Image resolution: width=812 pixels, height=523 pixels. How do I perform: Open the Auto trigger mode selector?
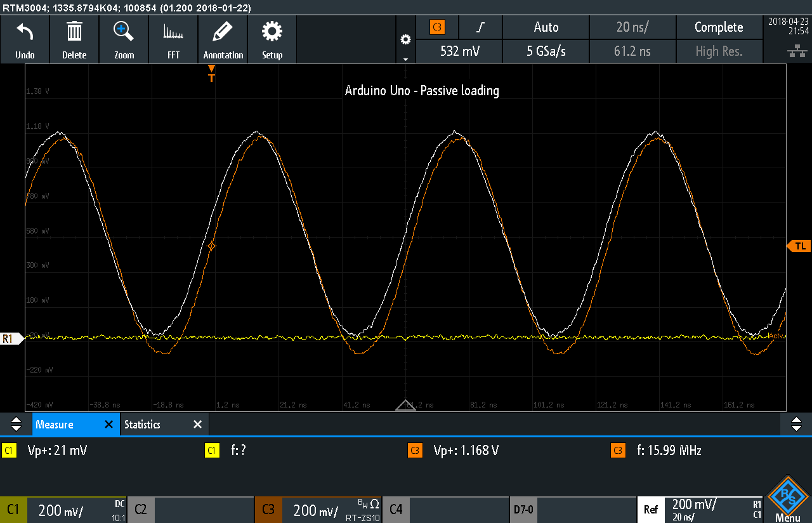tap(546, 27)
